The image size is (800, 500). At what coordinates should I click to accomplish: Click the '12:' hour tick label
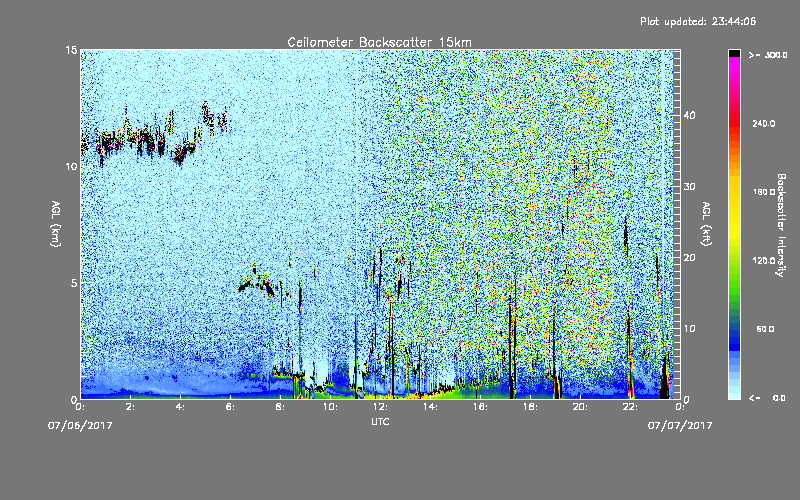point(380,407)
